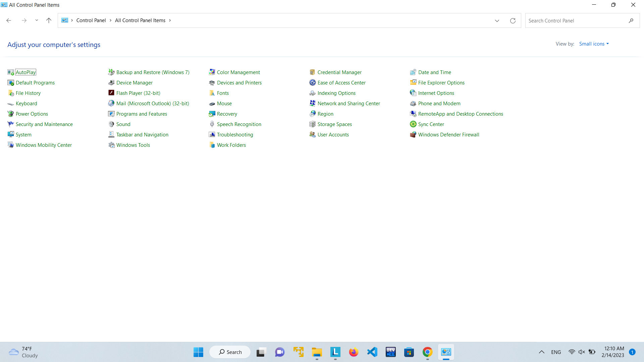Refresh the Control Panel view
This screenshot has height=362, width=644.
tap(513, 20)
